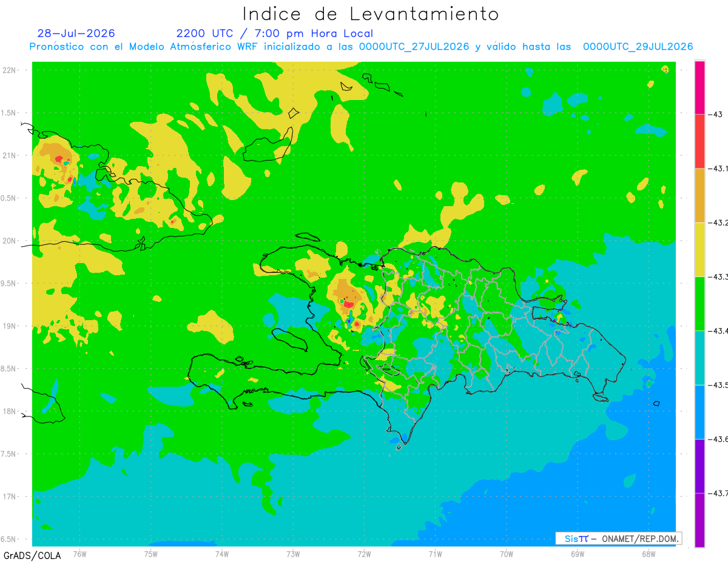Click the '68W' longitude label
728x562 pixels.
point(649,554)
